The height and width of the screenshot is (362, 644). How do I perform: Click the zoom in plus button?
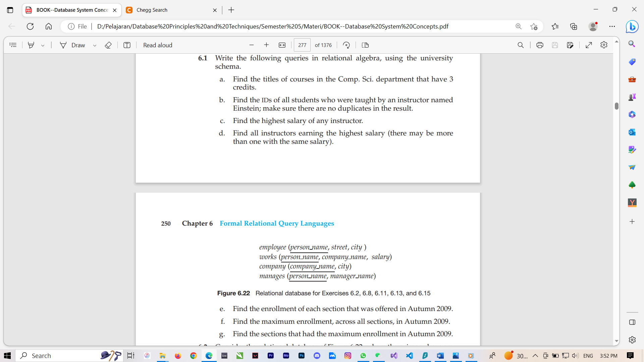coord(266,45)
